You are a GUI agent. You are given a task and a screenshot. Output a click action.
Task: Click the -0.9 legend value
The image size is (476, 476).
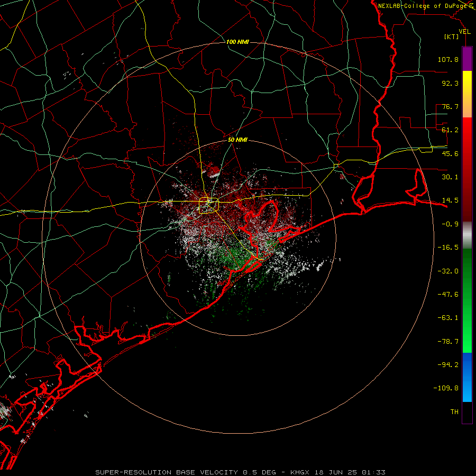pyautogui.click(x=450, y=224)
